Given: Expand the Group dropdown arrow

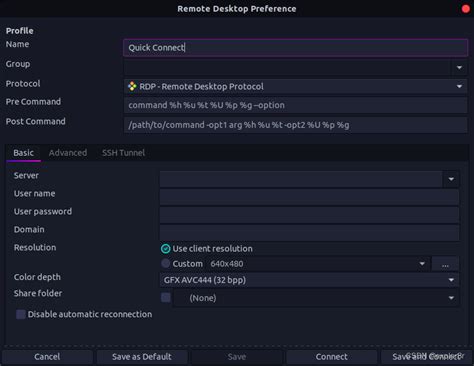Looking at the screenshot, I should pyautogui.click(x=459, y=68).
